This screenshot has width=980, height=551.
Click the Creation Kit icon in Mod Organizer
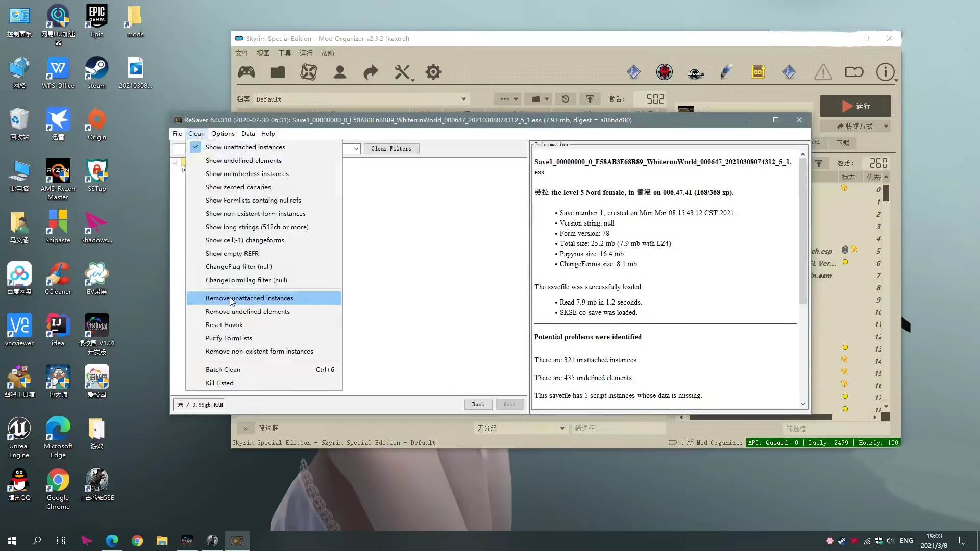pos(695,73)
